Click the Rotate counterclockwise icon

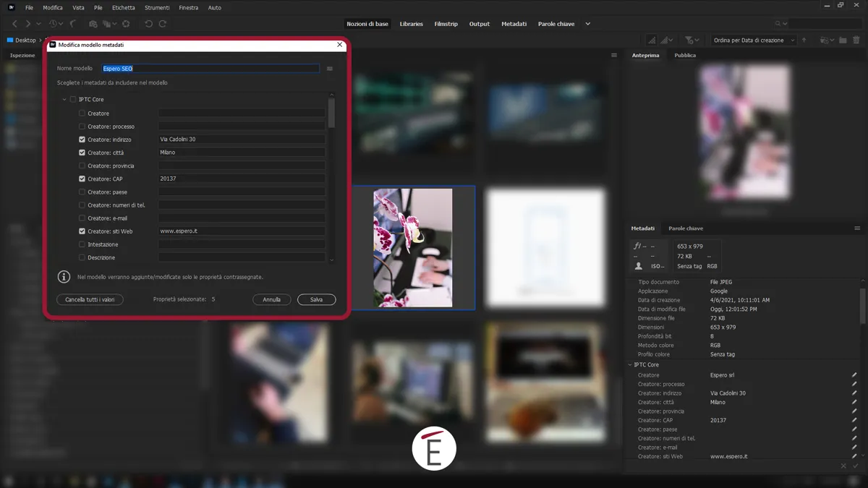[x=148, y=23]
